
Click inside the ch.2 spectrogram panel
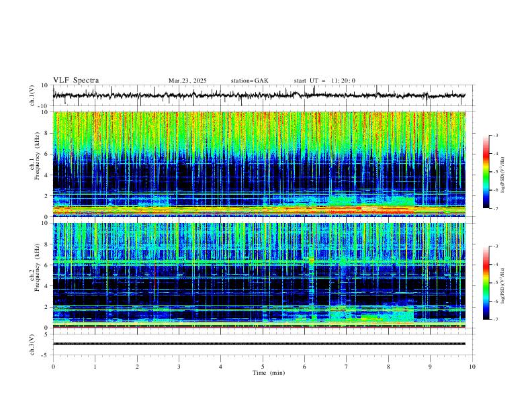click(x=259, y=275)
